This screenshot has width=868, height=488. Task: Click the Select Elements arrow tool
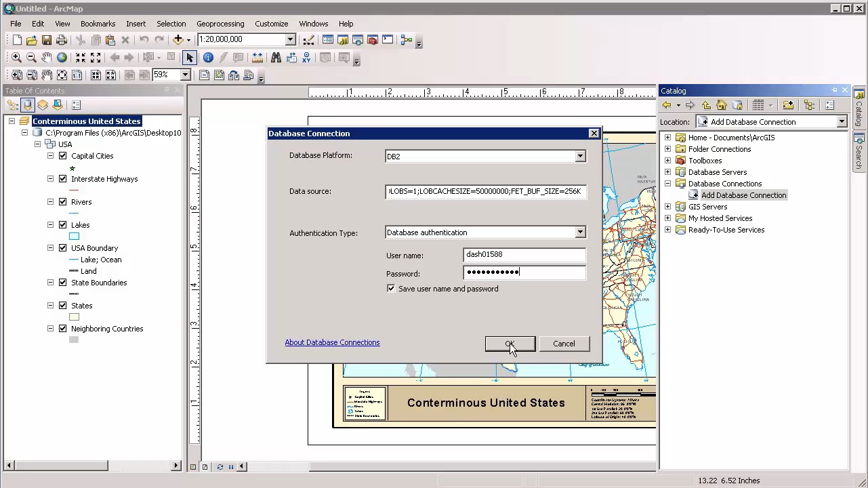pyautogui.click(x=190, y=58)
